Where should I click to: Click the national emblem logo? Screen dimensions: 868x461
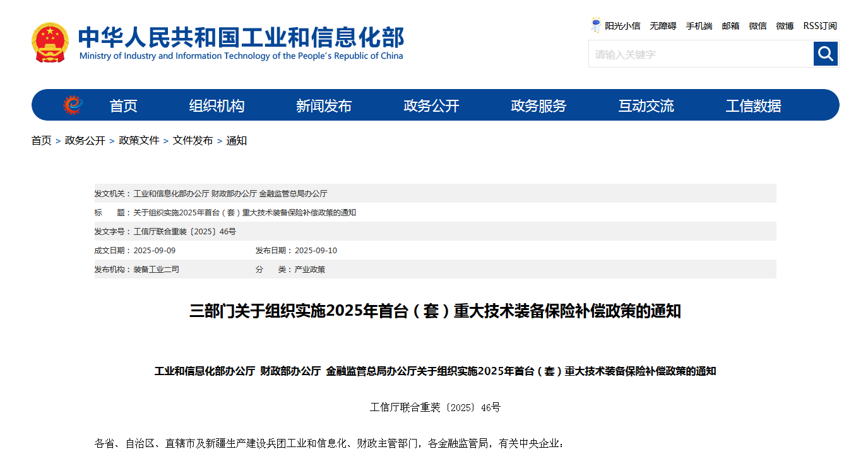pos(50,42)
